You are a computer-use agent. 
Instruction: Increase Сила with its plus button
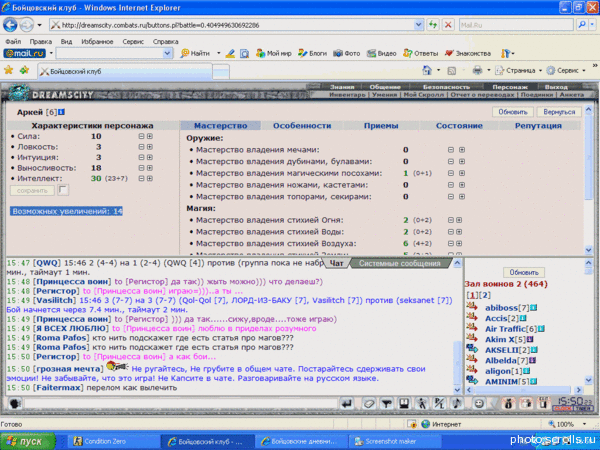[150, 136]
